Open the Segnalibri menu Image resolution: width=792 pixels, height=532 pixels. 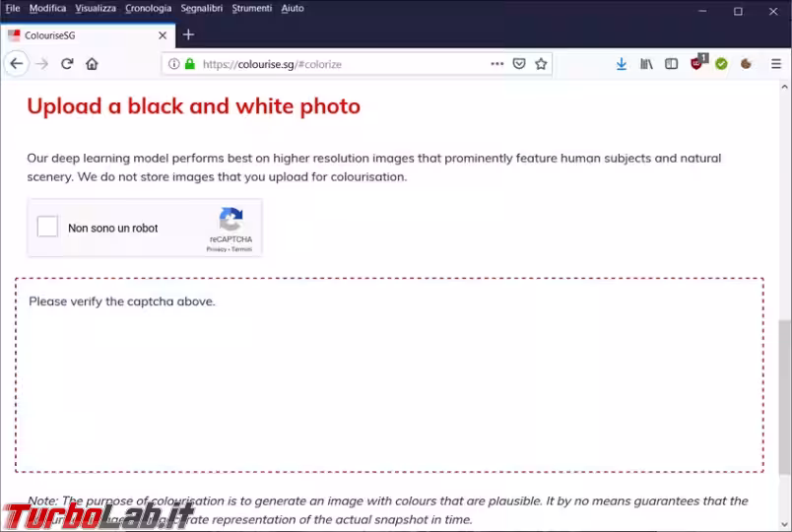click(x=202, y=9)
